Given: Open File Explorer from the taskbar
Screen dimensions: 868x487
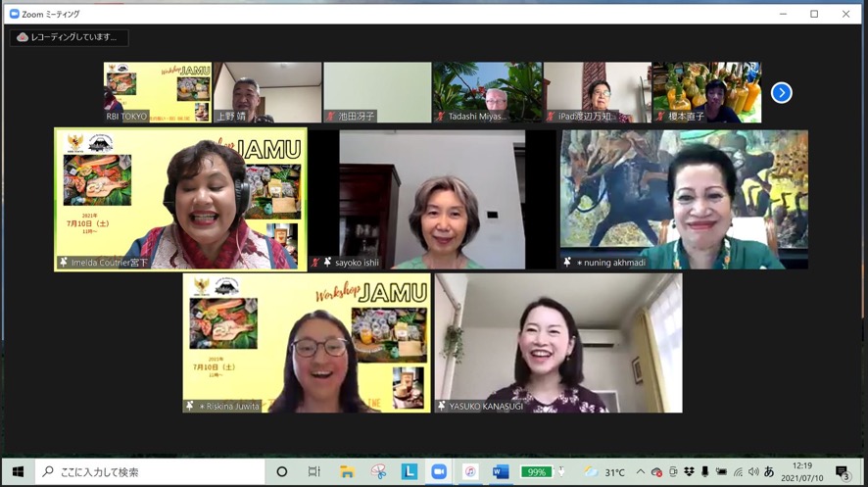Looking at the screenshot, I should tap(347, 471).
